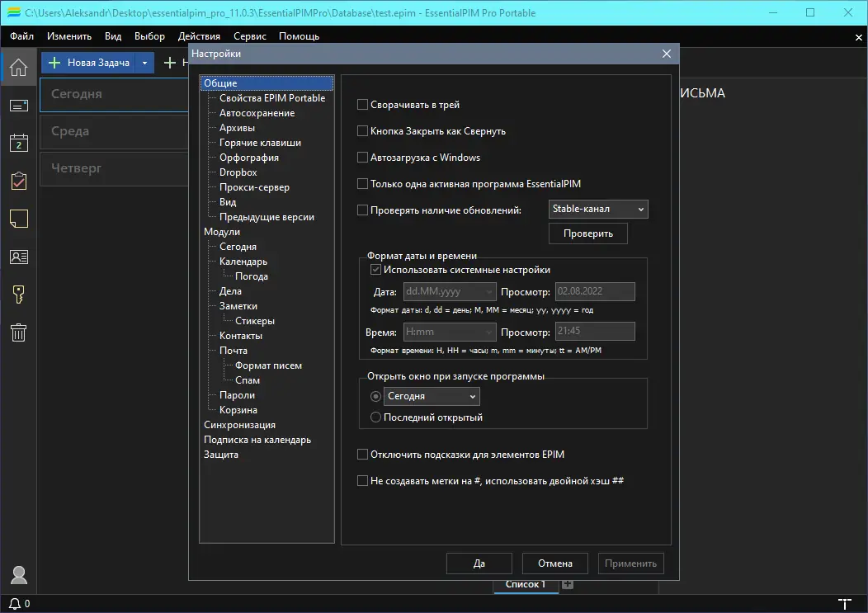Open the Calendar module in sidebar
The width and height of the screenshot is (868, 613).
coord(18,143)
